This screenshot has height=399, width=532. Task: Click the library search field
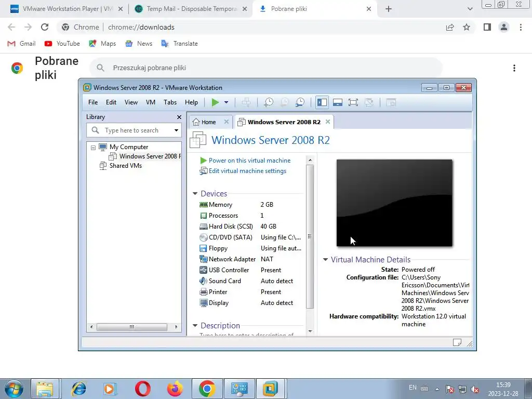(135, 130)
